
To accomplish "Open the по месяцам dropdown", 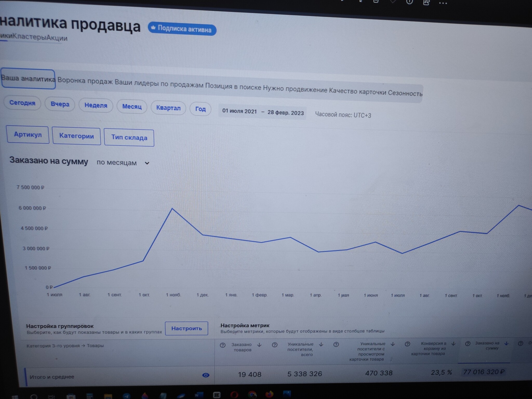I will coord(123,163).
